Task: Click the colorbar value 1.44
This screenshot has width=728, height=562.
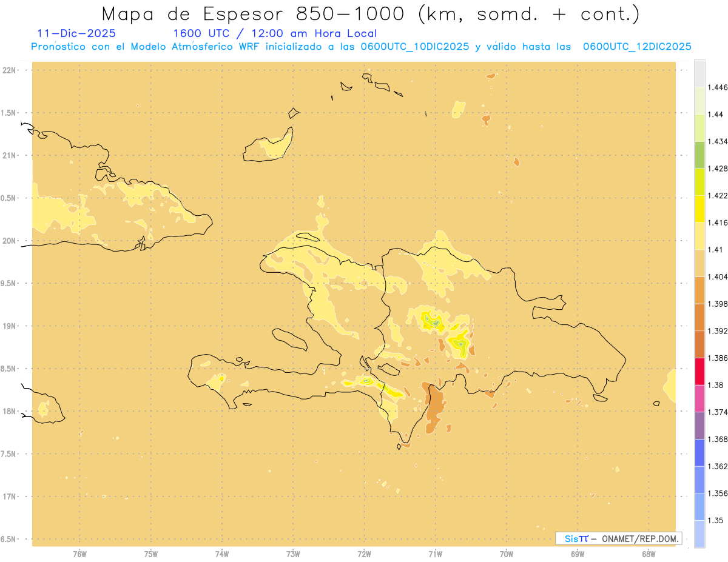Action: click(x=716, y=115)
